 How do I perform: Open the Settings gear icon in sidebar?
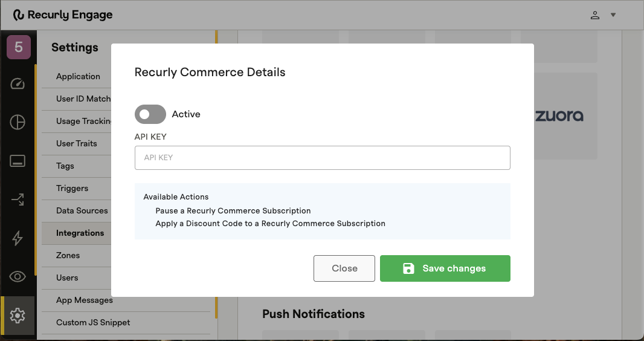click(18, 316)
